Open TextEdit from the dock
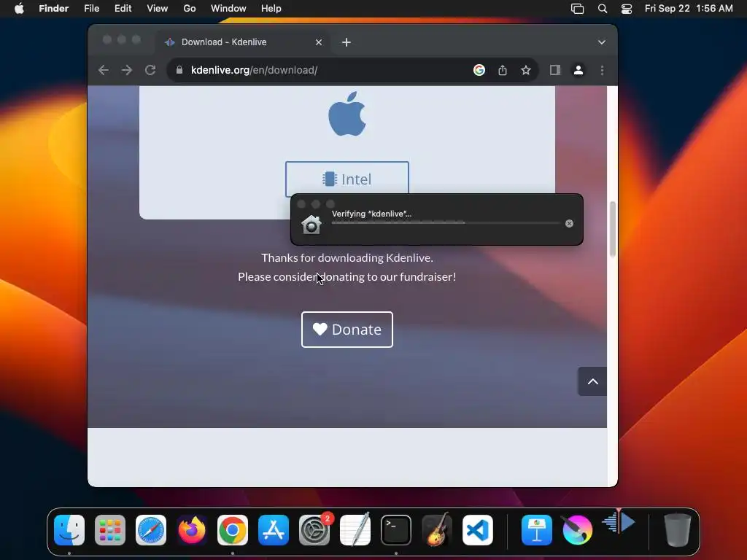Viewport: 747px width, 560px height. [x=355, y=530]
